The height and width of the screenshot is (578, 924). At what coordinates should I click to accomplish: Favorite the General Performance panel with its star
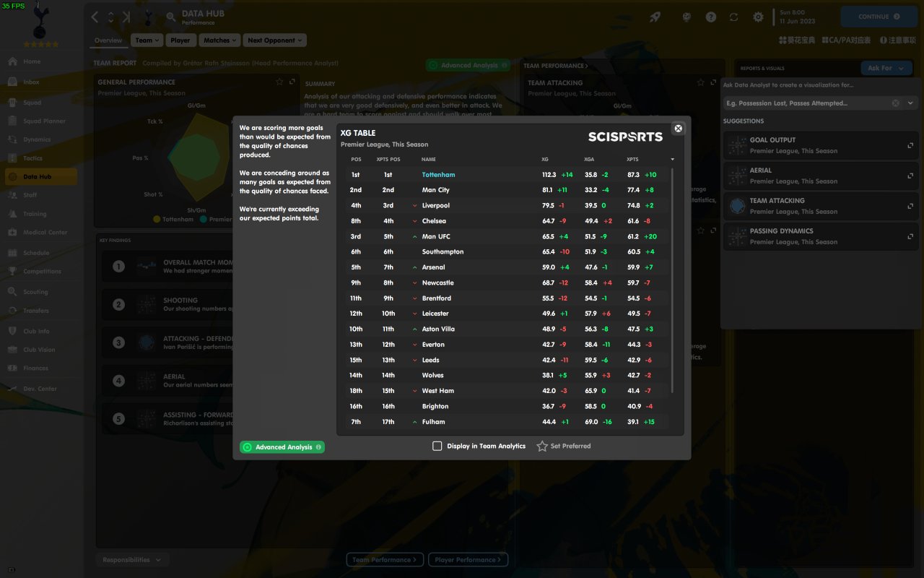[279, 82]
